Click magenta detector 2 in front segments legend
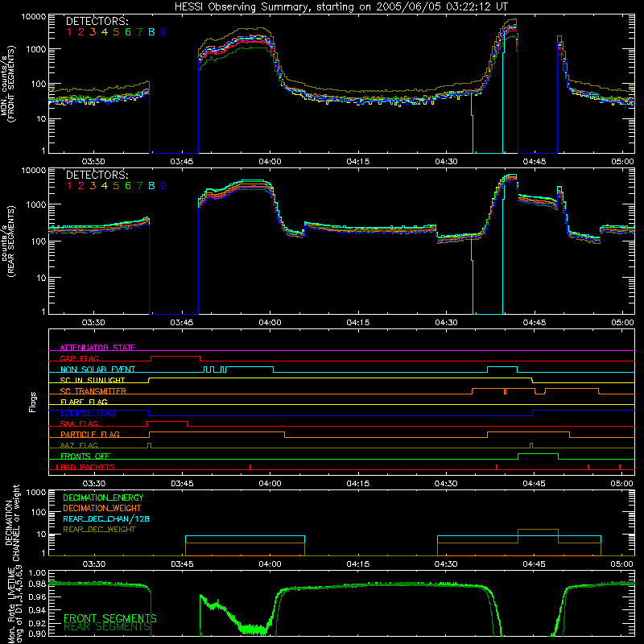 click(81, 32)
